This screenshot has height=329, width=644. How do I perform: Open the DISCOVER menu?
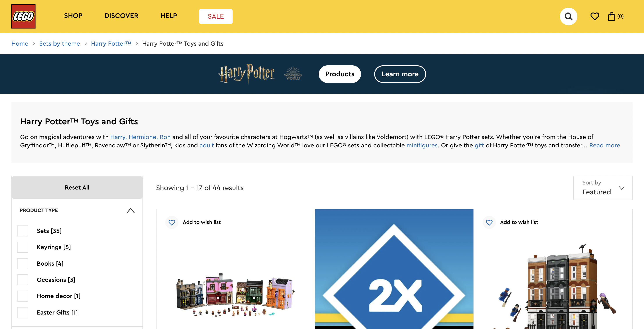(121, 16)
